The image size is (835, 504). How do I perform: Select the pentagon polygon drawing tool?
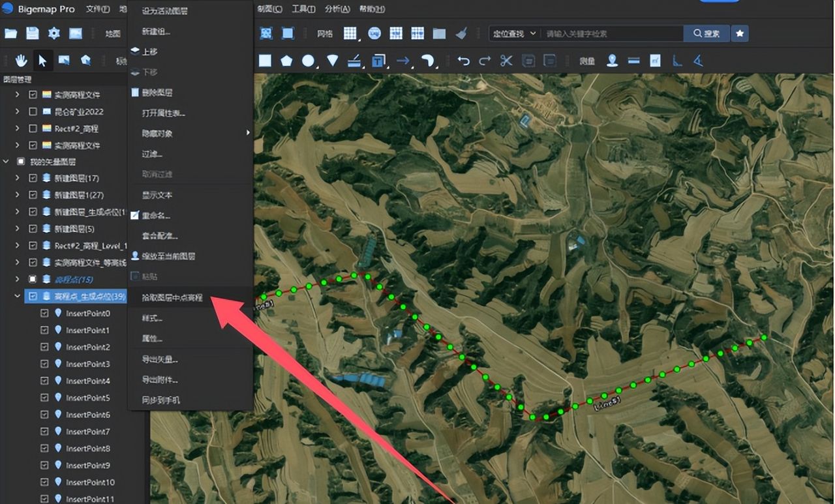pos(286,61)
